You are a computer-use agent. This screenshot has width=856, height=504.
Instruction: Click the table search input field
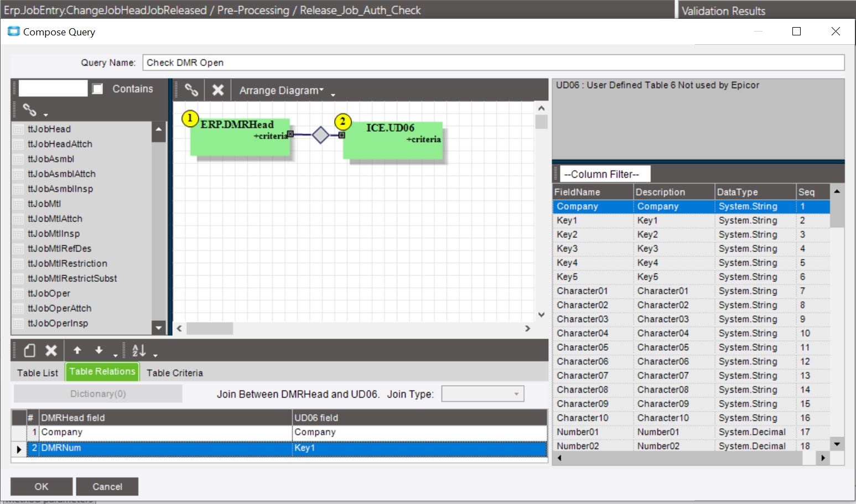pyautogui.click(x=53, y=89)
